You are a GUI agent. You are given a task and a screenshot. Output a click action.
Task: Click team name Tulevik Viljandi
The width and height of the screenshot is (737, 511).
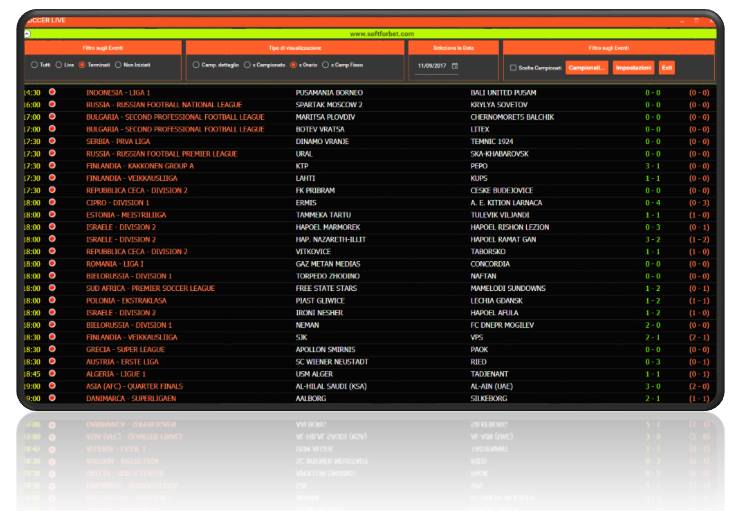coord(500,215)
